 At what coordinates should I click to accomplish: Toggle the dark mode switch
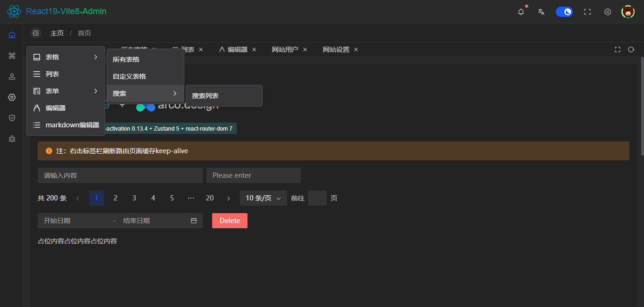pos(564,12)
